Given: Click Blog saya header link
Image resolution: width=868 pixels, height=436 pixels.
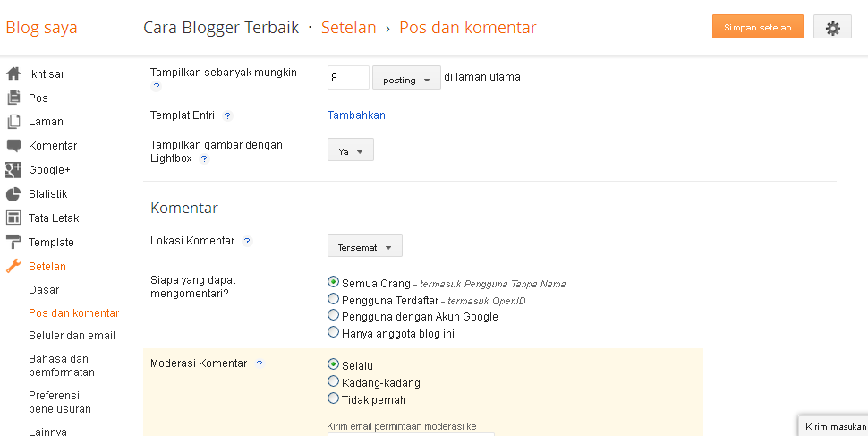Looking at the screenshot, I should (41, 28).
